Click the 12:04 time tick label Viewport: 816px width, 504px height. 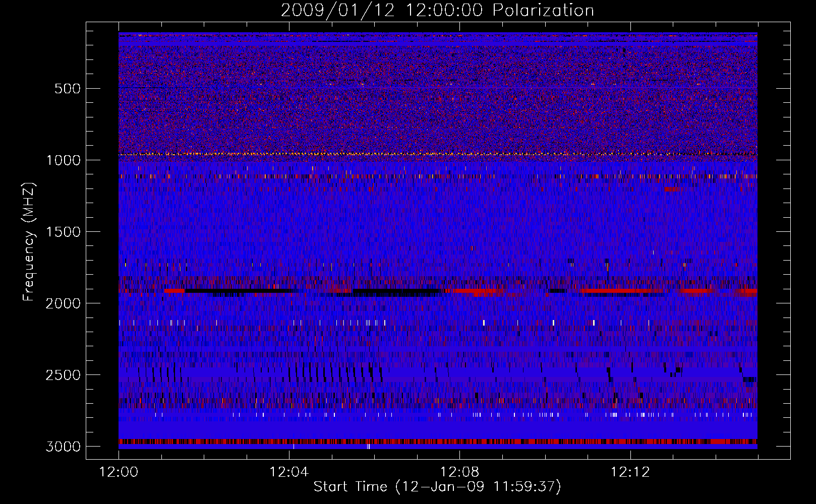(x=289, y=472)
